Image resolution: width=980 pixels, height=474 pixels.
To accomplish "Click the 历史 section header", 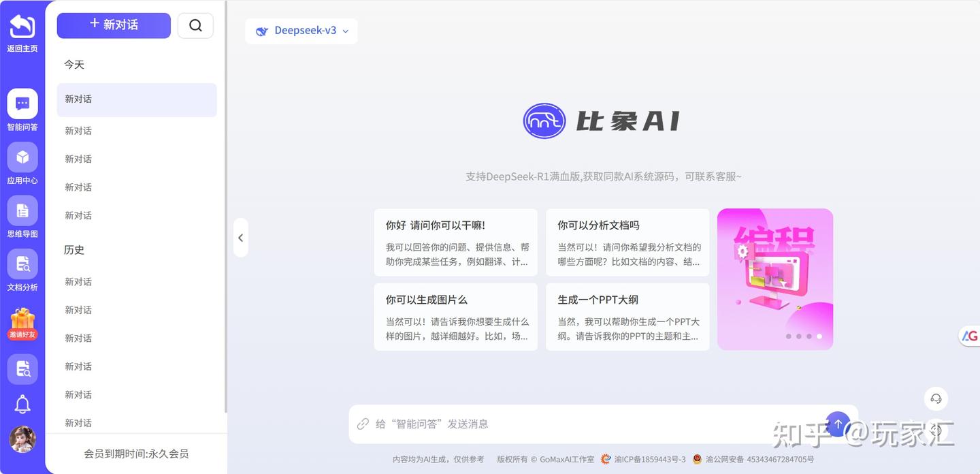I will pyautogui.click(x=74, y=250).
